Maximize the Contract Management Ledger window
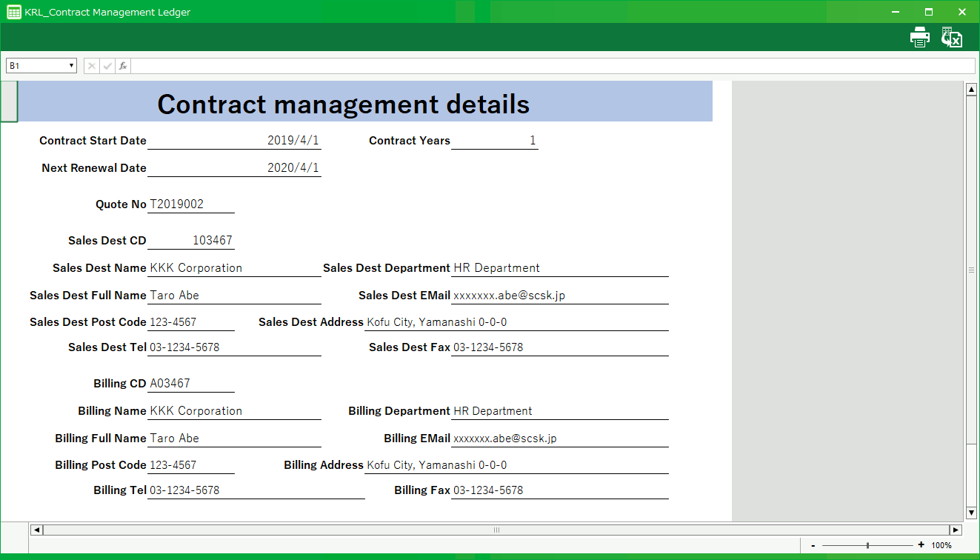Viewport: 980px width, 560px height. click(x=929, y=12)
